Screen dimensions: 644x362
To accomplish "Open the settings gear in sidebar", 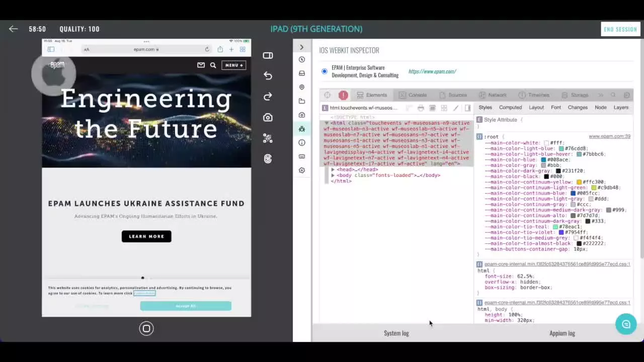I will [x=302, y=170].
